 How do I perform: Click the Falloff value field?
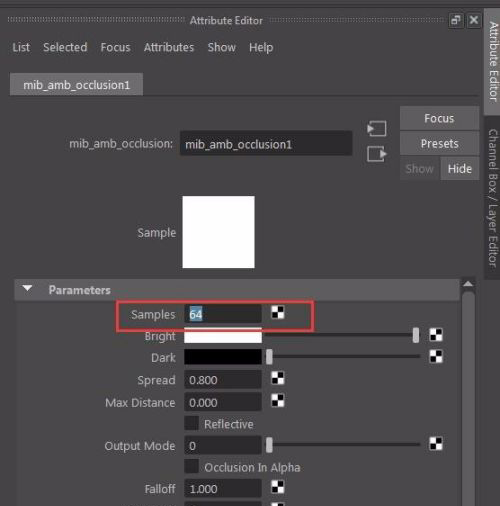[223, 489]
